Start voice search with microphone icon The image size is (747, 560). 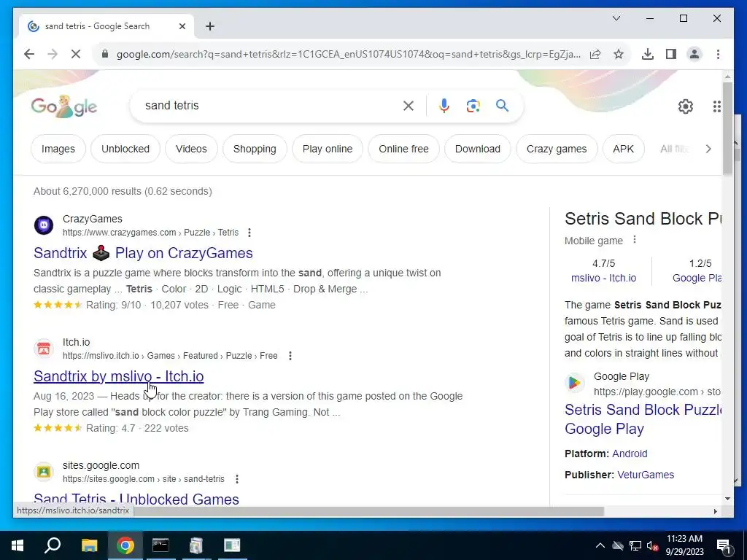tap(444, 106)
